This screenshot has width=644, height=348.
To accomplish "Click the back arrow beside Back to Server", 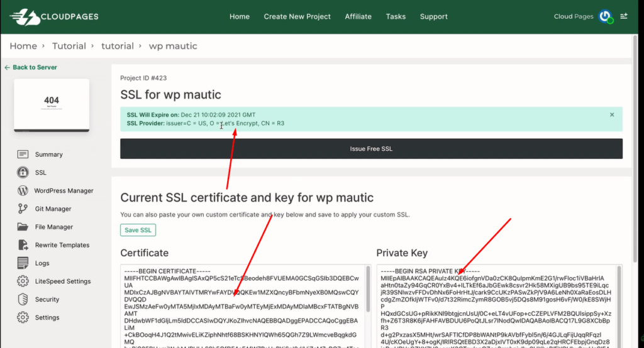I will [x=7, y=67].
